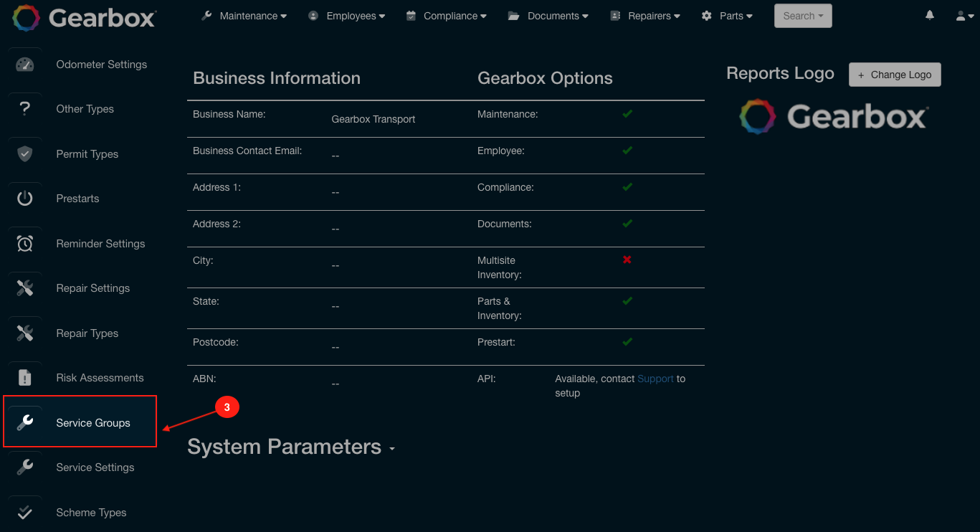Click the ABN label
This screenshot has width=980, height=532.
[x=204, y=379]
